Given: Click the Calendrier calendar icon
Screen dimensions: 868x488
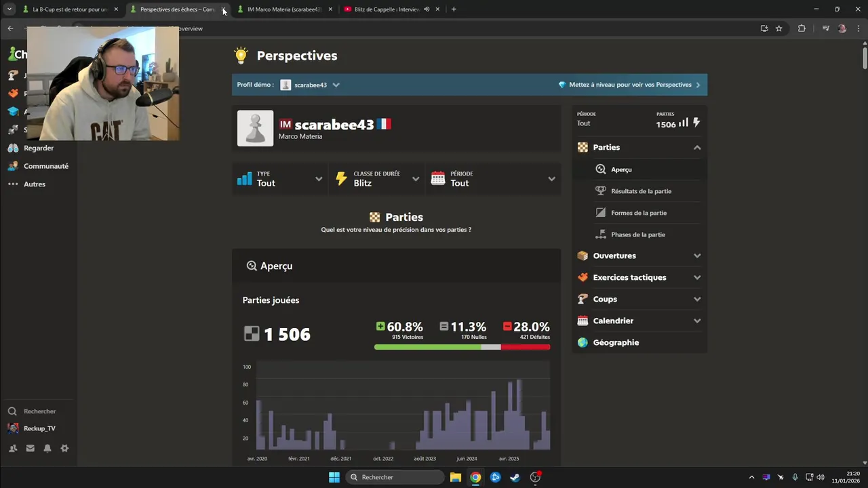Looking at the screenshot, I should [x=583, y=321].
